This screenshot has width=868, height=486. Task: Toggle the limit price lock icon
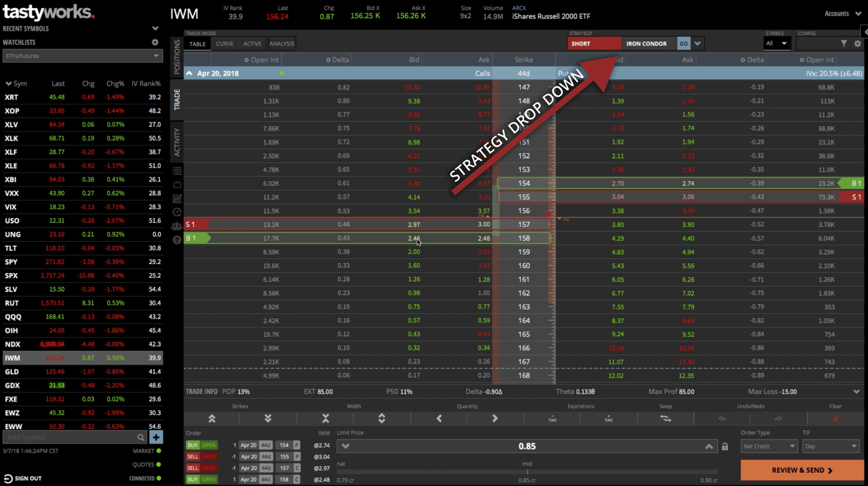725,446
